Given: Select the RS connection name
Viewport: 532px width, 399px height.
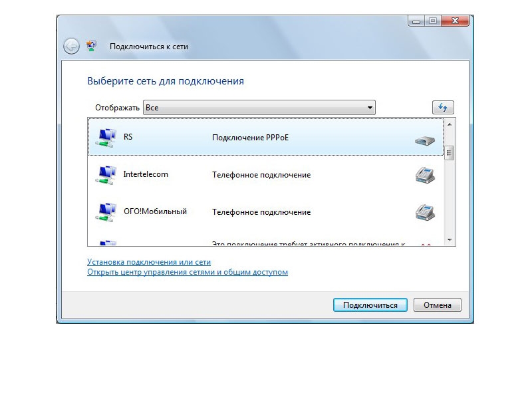Looking at the screenshot, I should [x=128, y=137].
